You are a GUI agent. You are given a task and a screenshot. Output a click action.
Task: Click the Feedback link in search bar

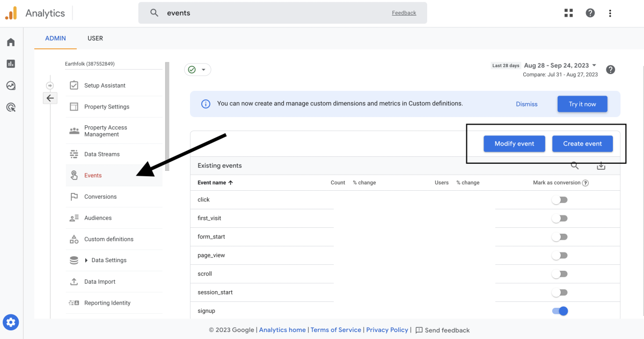(404, 13)
